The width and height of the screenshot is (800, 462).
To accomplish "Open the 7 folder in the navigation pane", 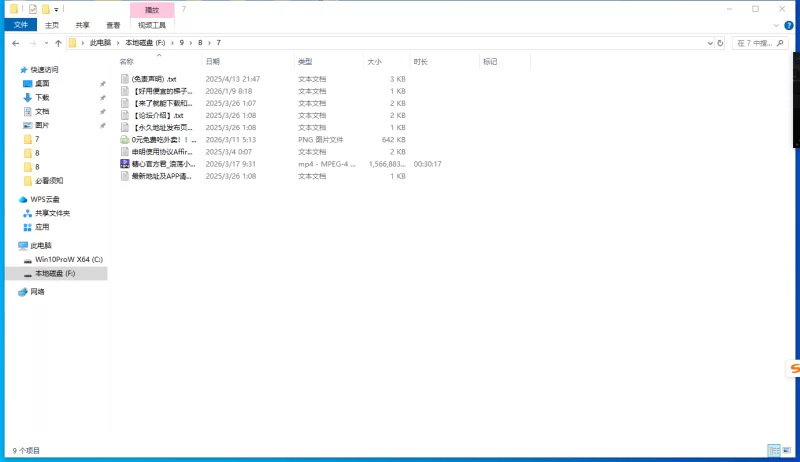I will (37, 139).
